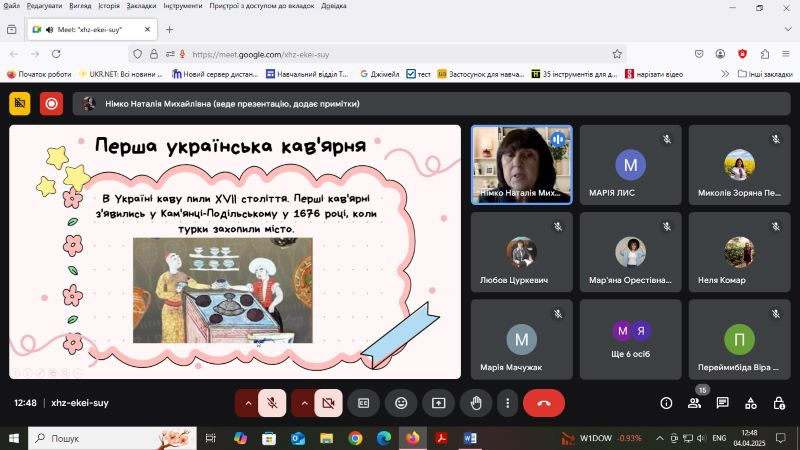Click the yellow icon beside recording indicator
This screenshot has height=450, width=800.
[19, 104]
